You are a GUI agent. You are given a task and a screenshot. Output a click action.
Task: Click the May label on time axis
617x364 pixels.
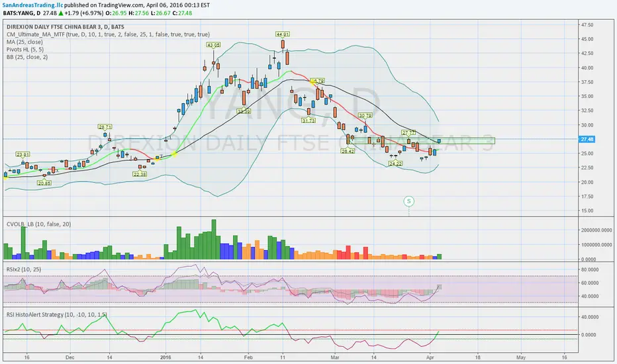point(521,357)
